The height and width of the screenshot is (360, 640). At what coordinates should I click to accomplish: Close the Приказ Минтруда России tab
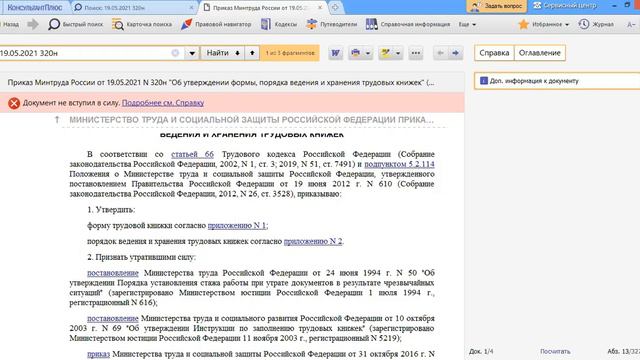click(320, 7)
